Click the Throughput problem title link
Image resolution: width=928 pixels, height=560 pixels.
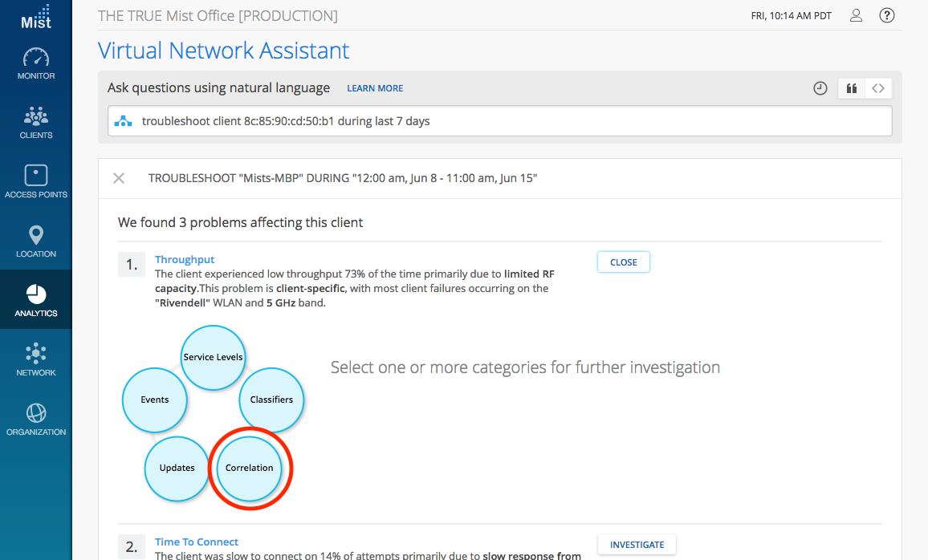[185, 259]
